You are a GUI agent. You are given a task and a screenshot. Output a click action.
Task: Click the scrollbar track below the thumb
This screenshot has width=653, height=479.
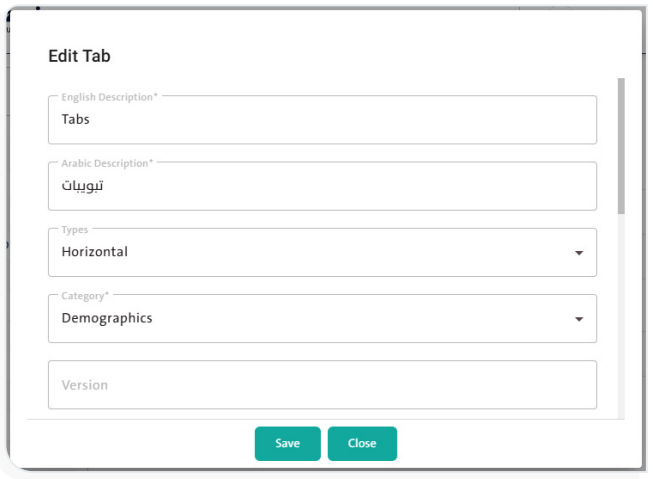tap(621, 320)
